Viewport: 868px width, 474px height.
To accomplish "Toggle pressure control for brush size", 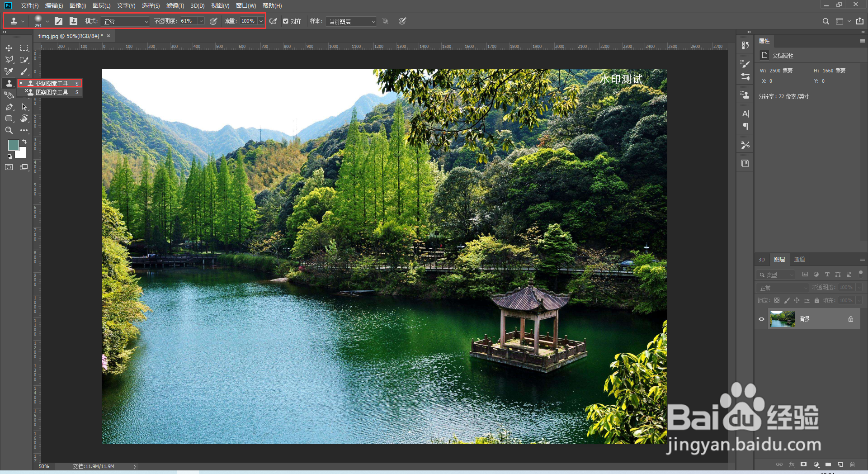I will [402, 21].
